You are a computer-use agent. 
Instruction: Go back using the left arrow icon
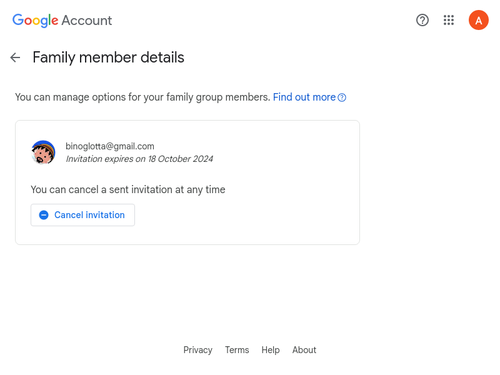coord(15,58)
